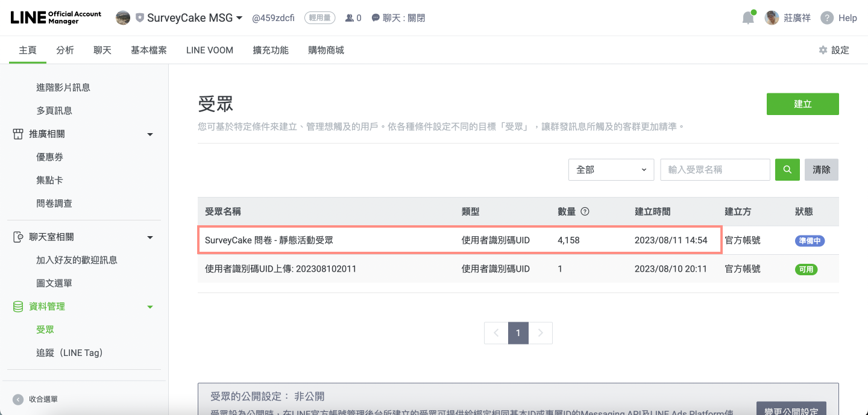Open the 設定 gear settings
868x415 pixels.
[x=834, y=50]
